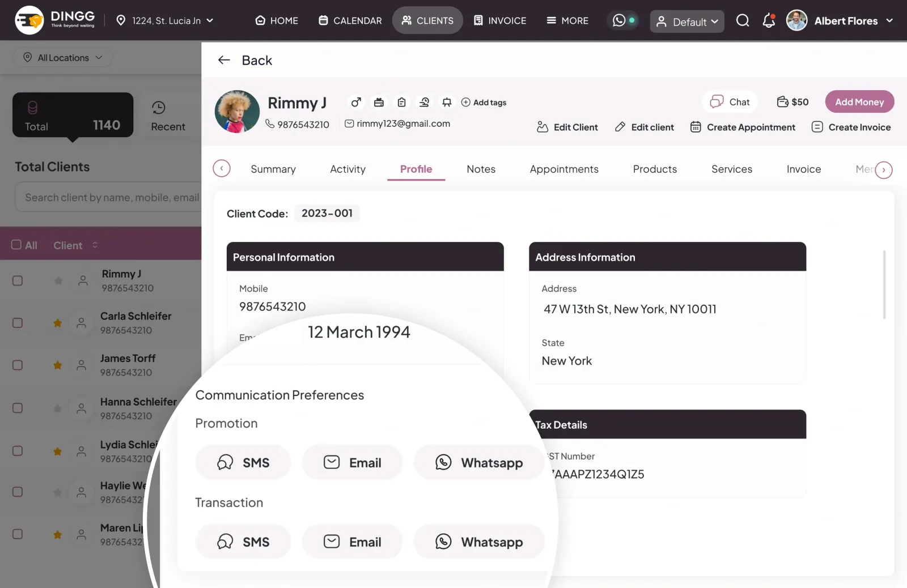The width and height of the screenshot is (907, 588).
Task: Click the Recent clients clock icon
Action: pyautogui.click(x=159, y=108)
